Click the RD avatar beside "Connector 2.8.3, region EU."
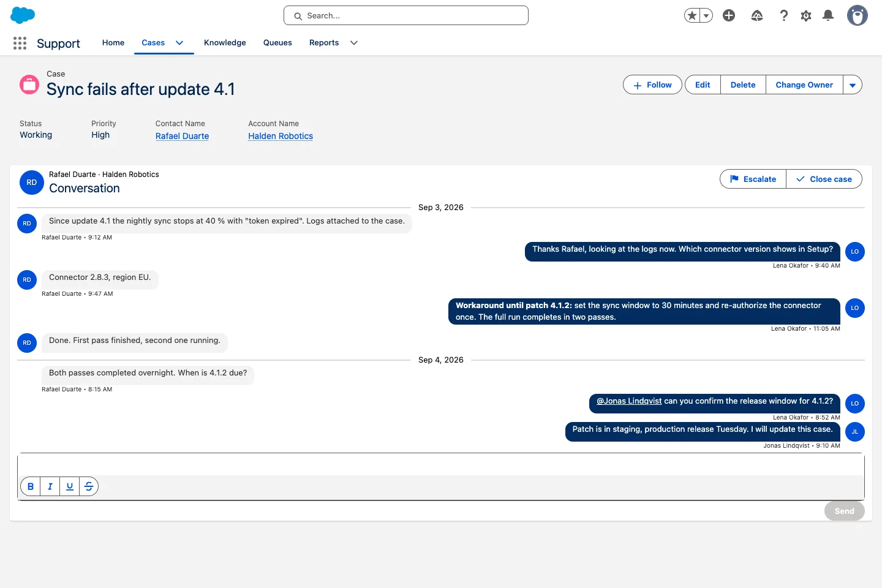882x588 pixels. (27, 280)
